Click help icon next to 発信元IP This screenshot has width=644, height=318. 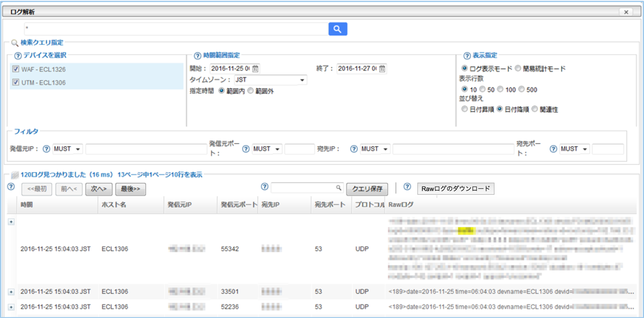tap(46, 149)
